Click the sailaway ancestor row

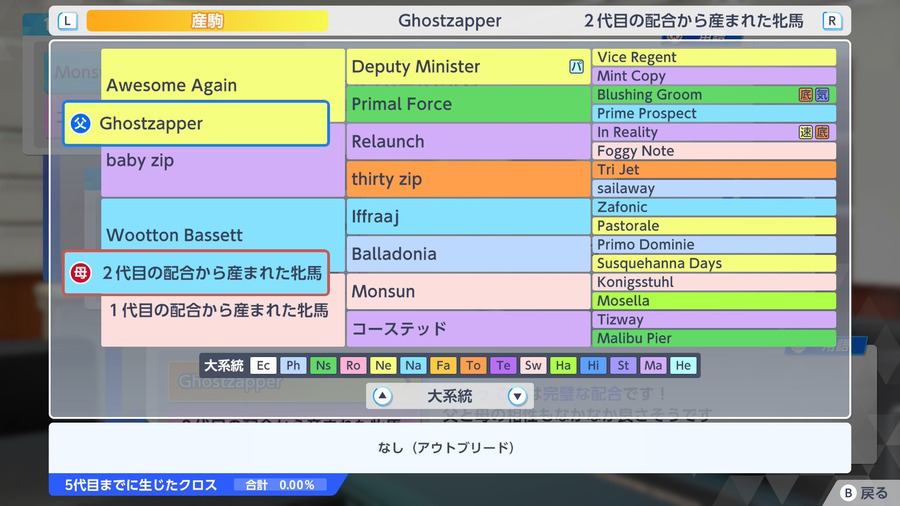714,188
